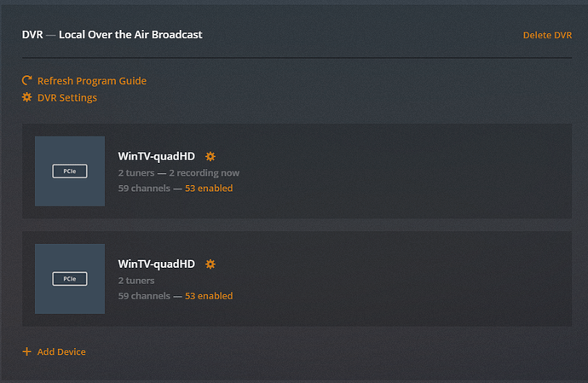
Task: Click the "DVR — Local Over the Air Broadcast" heading
Action: (112, 35)
